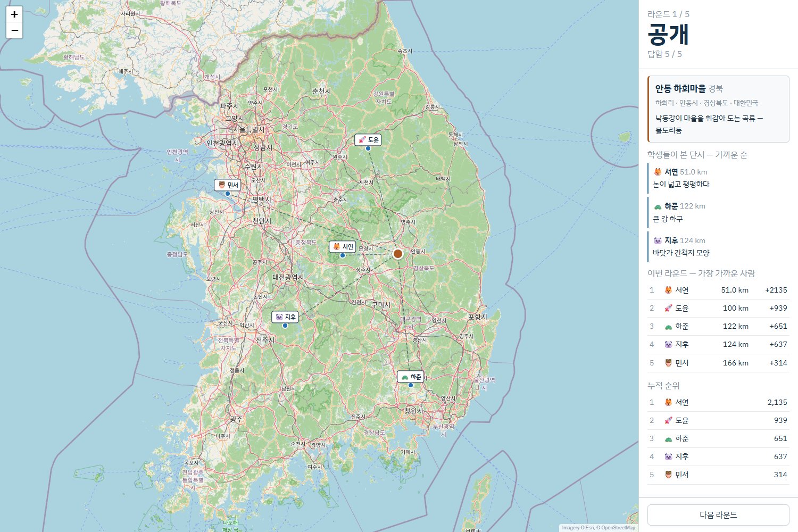Select round ranking row 서연 51.0 km
Viewport: 798px width, 532px height.
[x=718, y=290]
